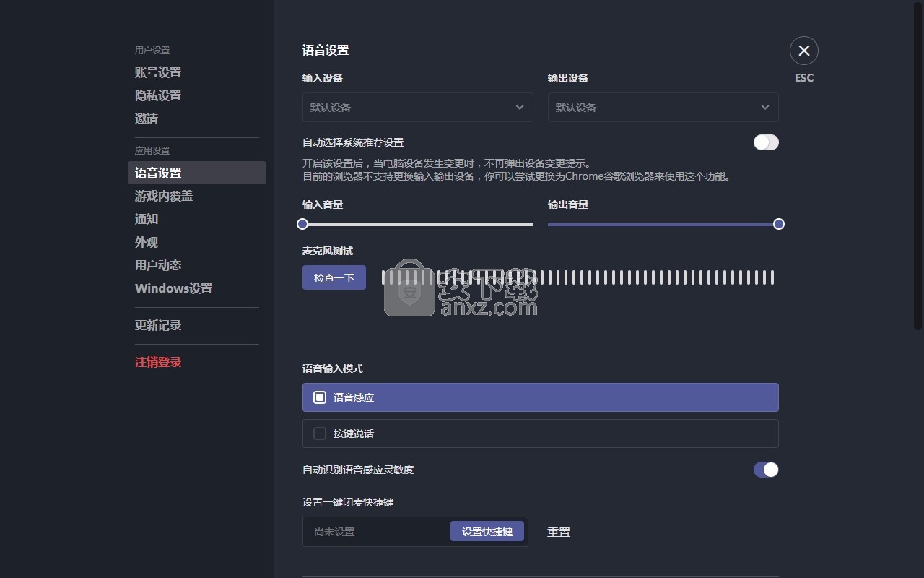Image resolution: width=924 pixels, height=578 pixels.
Task: Click the vertical scrollbar on right edge
Action: [x=918, y=166]
